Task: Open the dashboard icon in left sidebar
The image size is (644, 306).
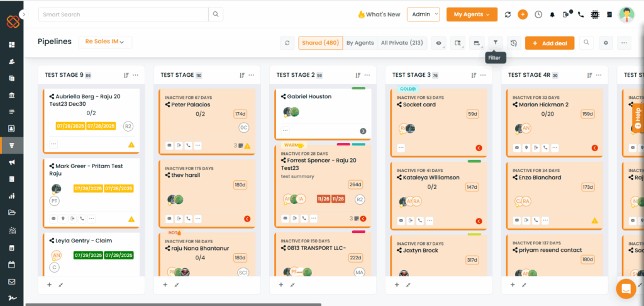Action: click(x=11, y=45)
